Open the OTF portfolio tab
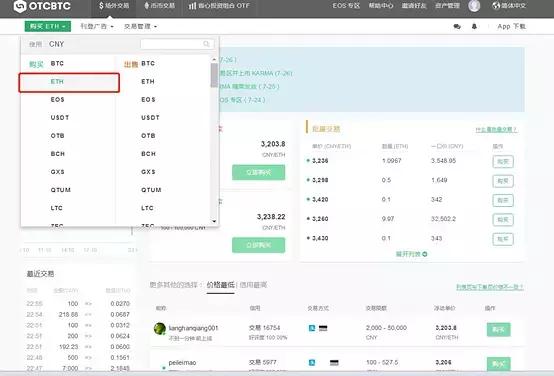This screenshot has width=554, height=376. pos(219,6)
